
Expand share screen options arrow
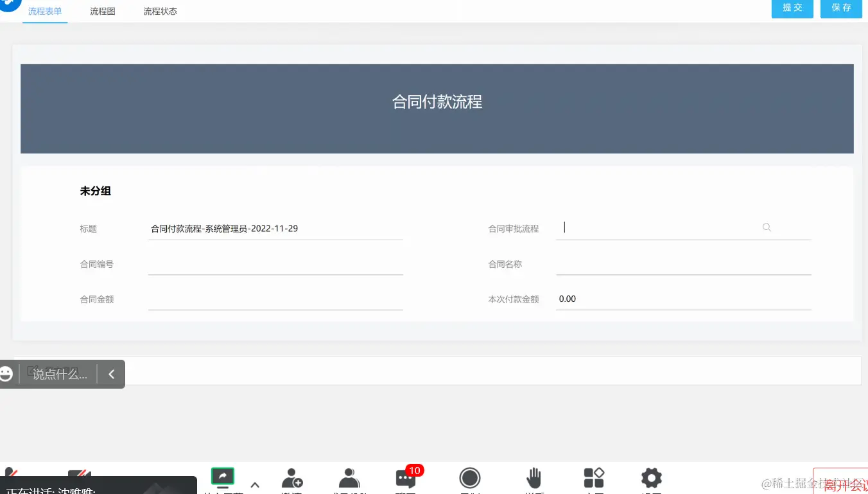[255, 485]
